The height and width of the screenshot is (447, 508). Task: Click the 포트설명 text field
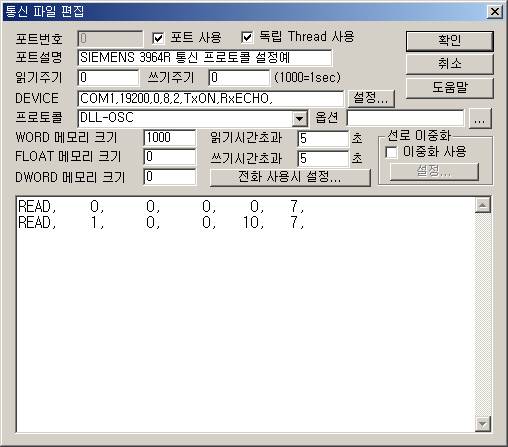205,58
